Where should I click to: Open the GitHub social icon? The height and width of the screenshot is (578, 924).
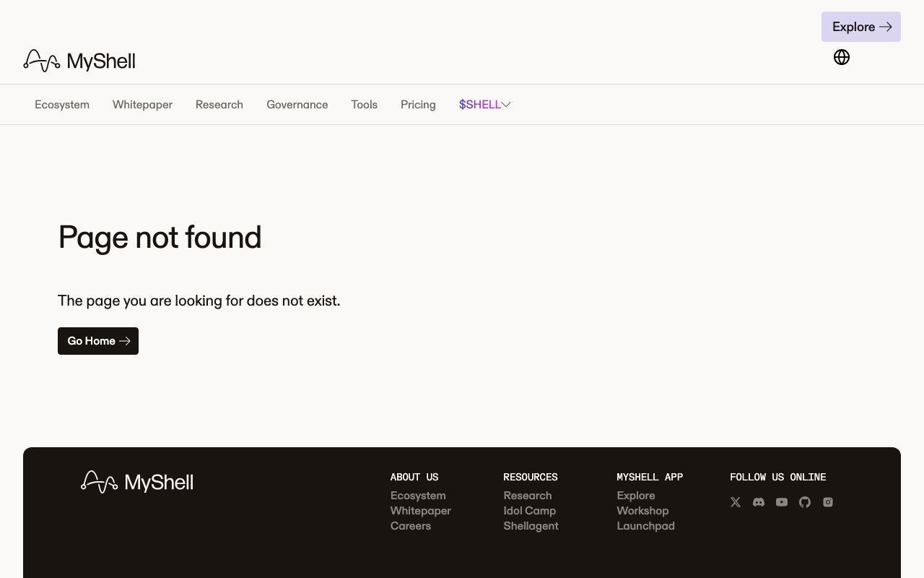coord(805,502)
